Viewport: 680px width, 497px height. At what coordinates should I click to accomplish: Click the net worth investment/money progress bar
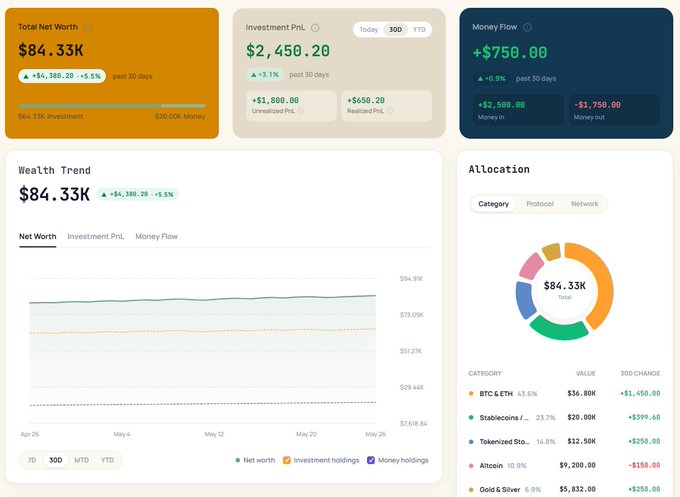111,106
